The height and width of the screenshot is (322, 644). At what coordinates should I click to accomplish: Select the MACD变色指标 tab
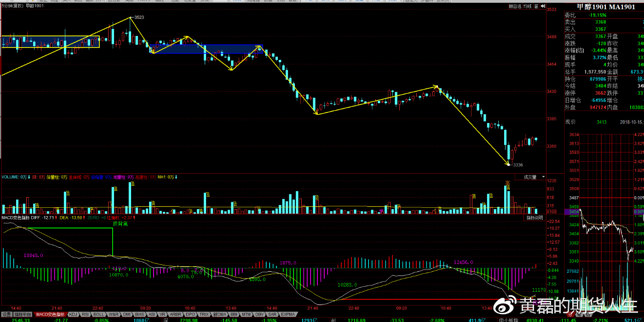click(x=50, y=314)
